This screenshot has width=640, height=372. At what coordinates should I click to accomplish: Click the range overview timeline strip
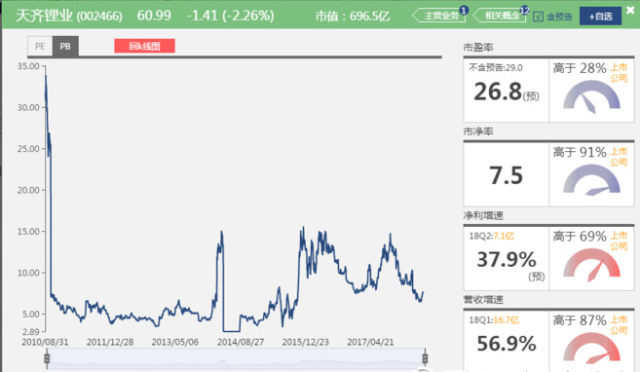tap(236, 359)
